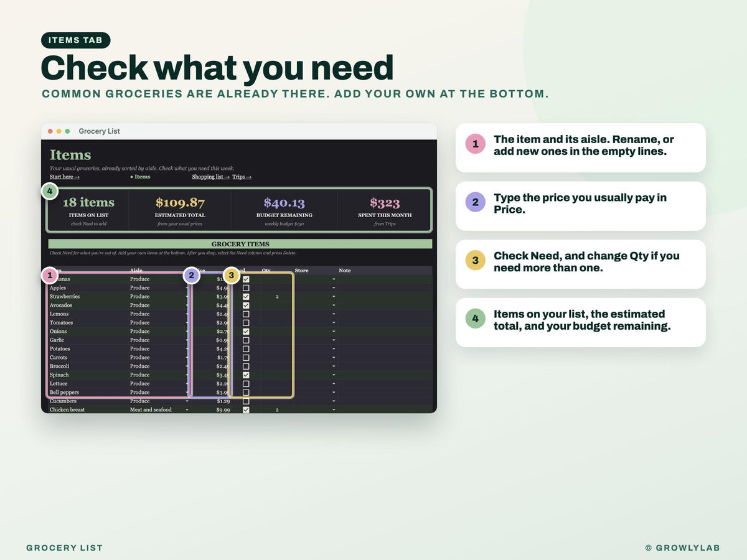Select the '$109.87' estimated total
The height and width of the screenshot is (560, 747).
point(180,202)
